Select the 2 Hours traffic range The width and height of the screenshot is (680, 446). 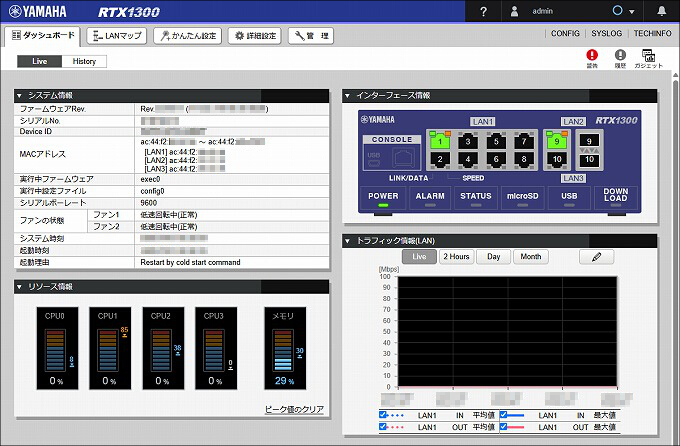coord(457,257)
